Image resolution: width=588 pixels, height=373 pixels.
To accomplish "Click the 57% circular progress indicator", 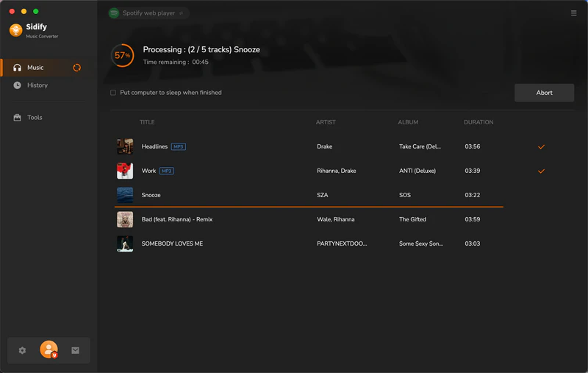I will click(122, 55).
